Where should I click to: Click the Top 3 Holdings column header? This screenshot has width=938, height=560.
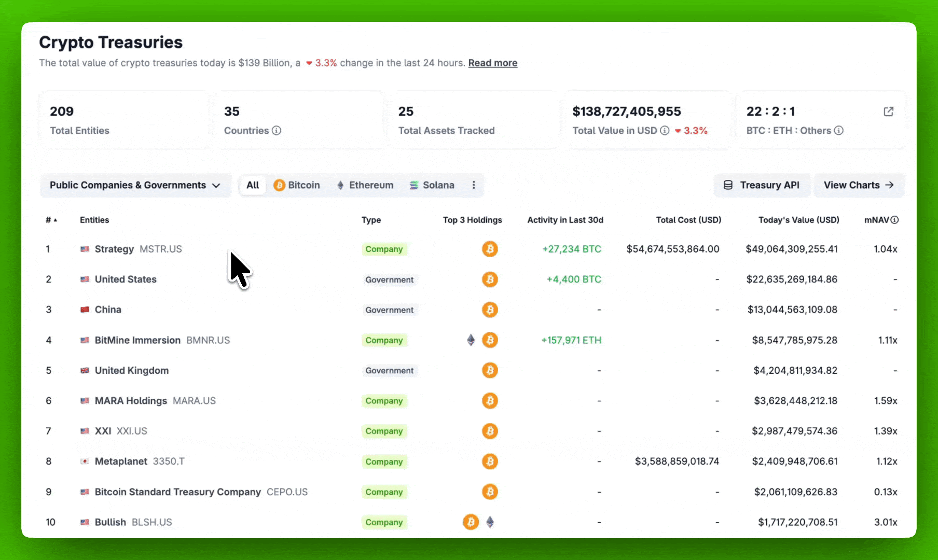(473, 220)
